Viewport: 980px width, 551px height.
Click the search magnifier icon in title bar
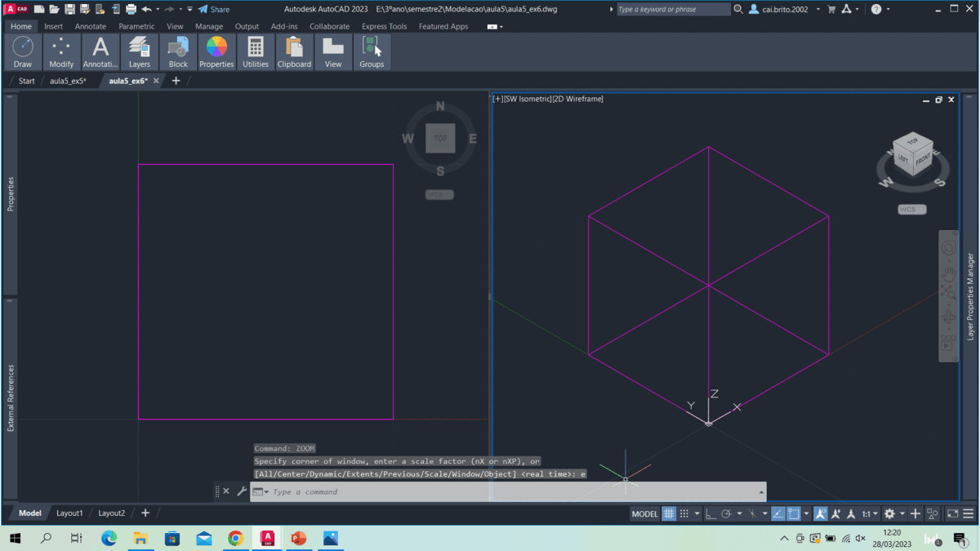pyautogui.click(x=738, y=10)
